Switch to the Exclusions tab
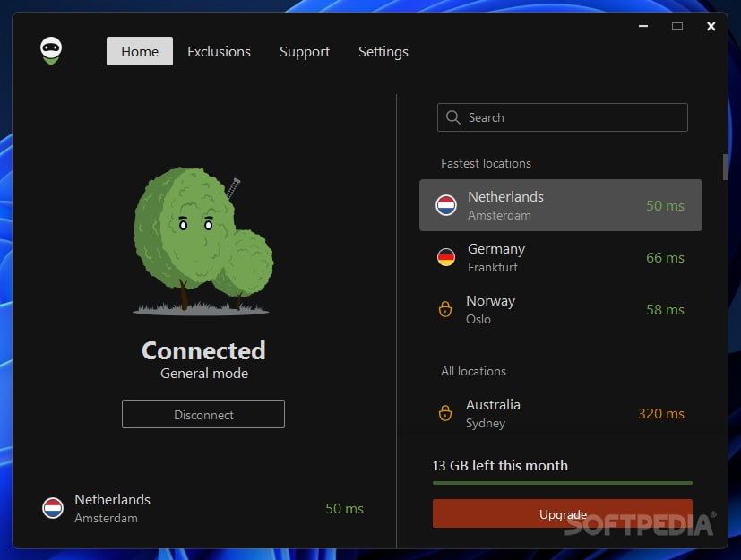 (x=219, y=51)
